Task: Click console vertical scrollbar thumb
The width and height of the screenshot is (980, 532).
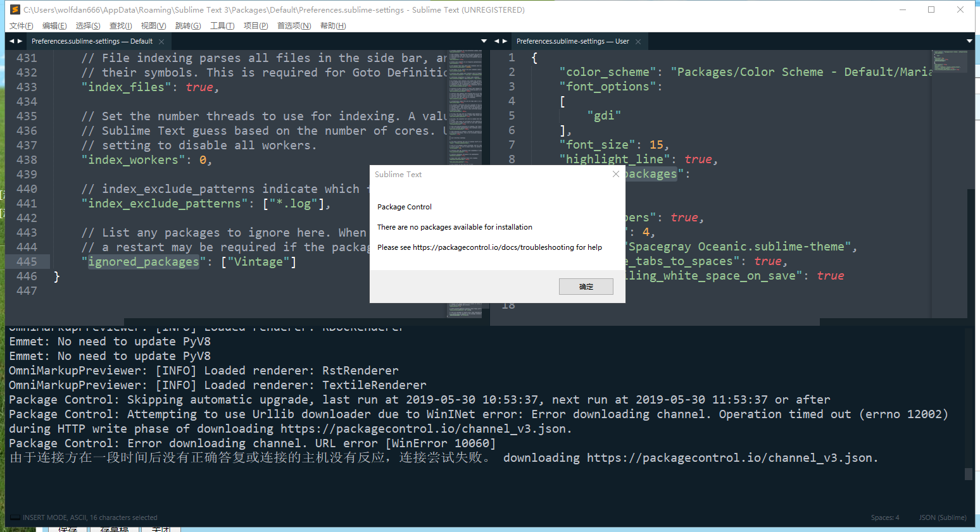Action: (968, 474)
